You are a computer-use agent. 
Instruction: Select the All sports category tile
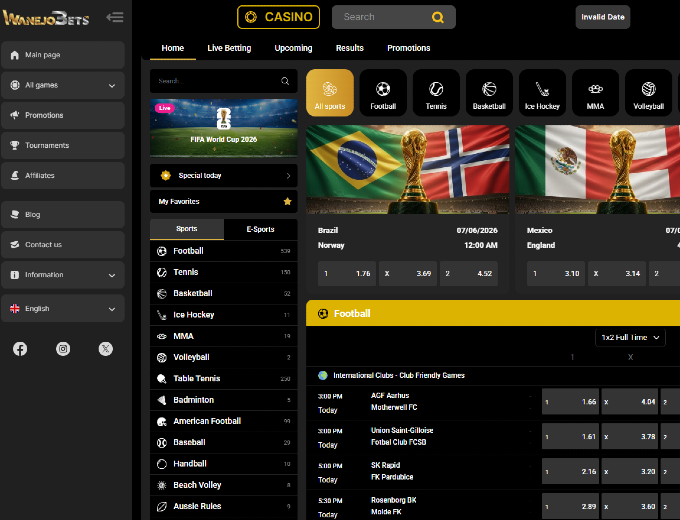click(x=330, y=93)
